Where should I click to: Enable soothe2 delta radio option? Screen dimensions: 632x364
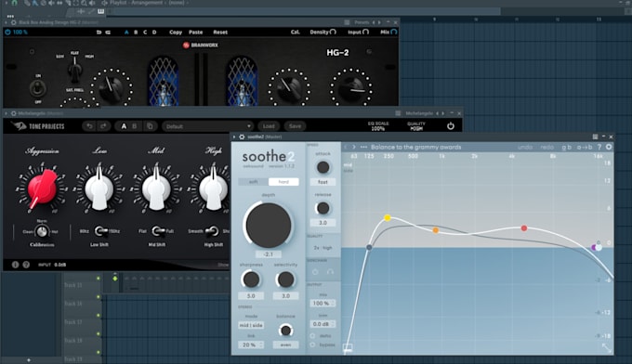click(x=313, y=335)
